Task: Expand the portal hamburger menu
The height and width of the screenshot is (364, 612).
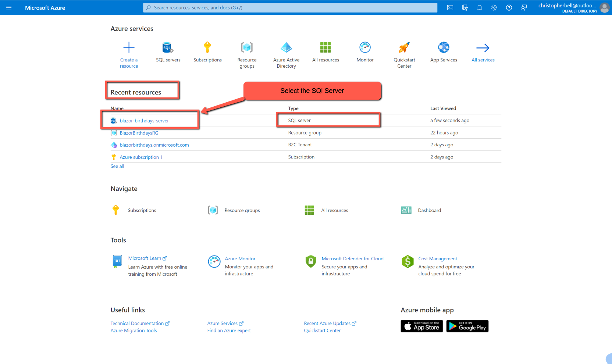Action: point(8,7)
